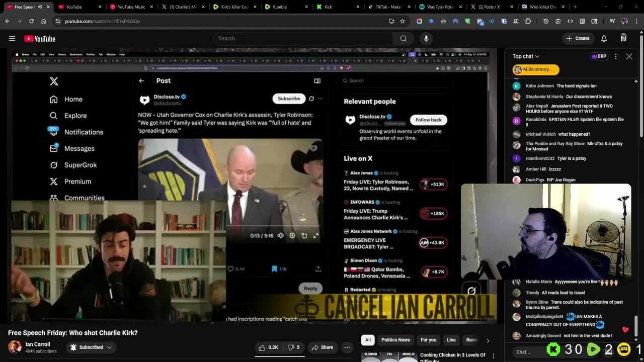The width and height of the screenshot is (644, 362).
Task: Open the YouTube account avatar menu
Action: tap(623, 39)
